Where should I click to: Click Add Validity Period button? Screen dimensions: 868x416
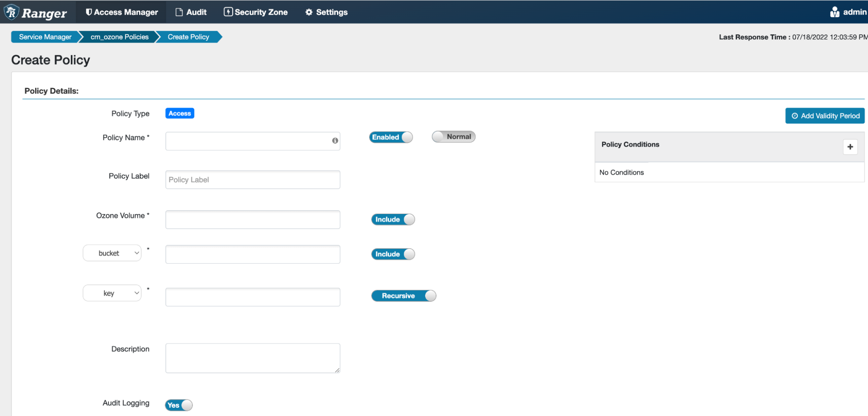pyautogui.click(x=825, y=116)
